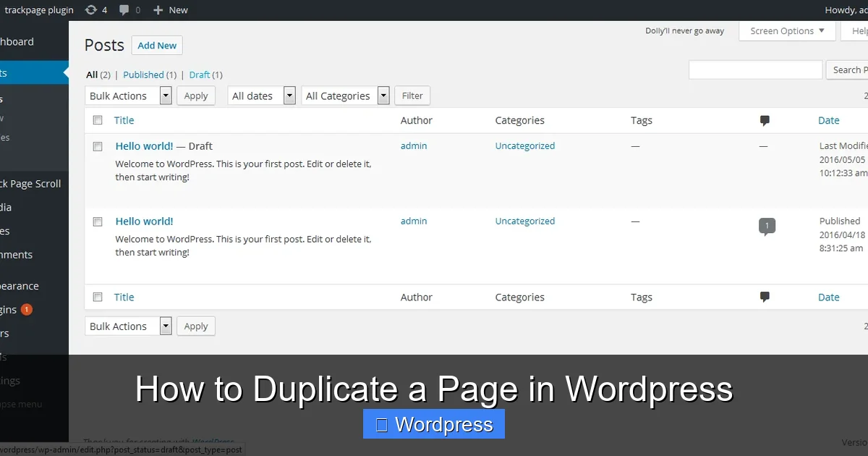Filter posts by Published status
868x456 pixels.
(x=143, y=75)
